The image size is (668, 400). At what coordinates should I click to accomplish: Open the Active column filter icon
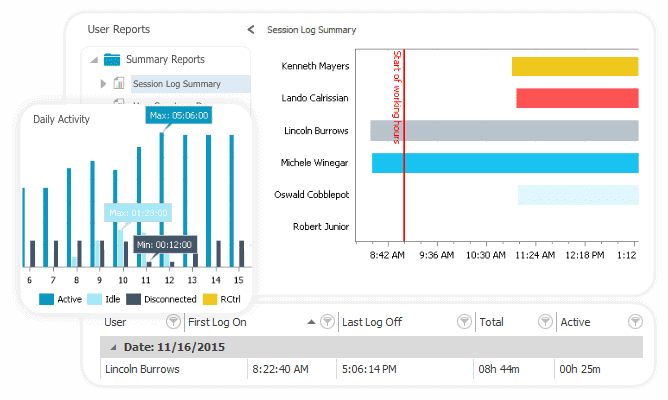click(x=635, y=322)
